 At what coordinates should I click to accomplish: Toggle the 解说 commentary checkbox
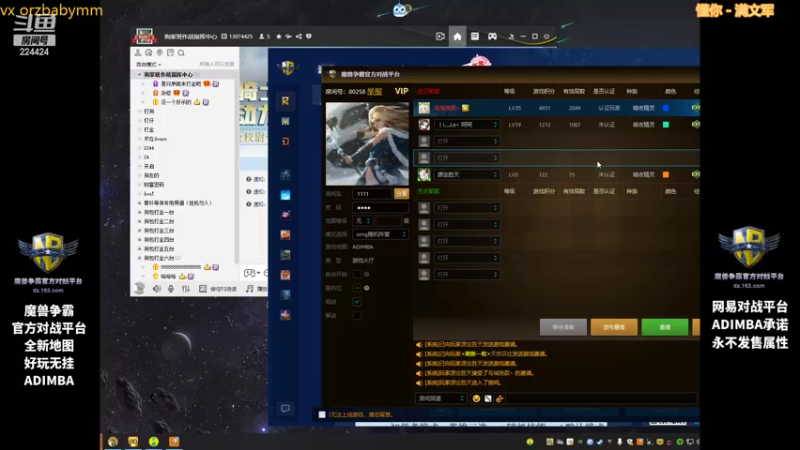tap(357, 316)
